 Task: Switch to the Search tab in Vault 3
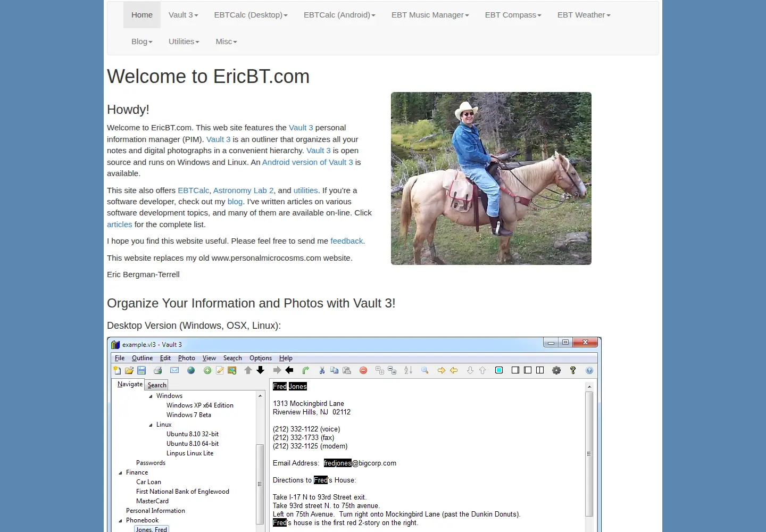tap(157, 385)
